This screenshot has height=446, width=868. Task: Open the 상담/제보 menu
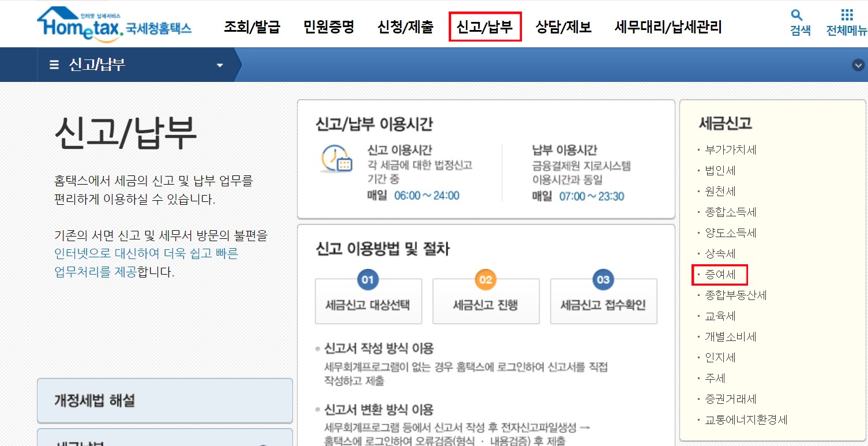[x=563, y=27]
